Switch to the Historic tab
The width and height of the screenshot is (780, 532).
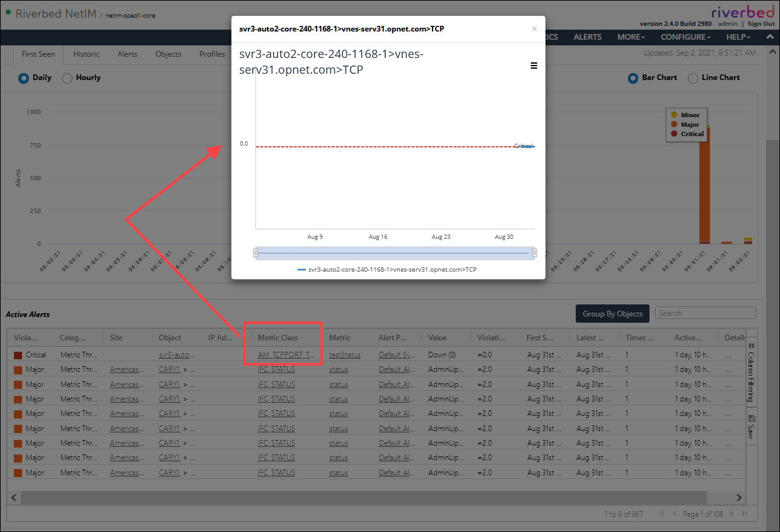click(x=86, y=54)
